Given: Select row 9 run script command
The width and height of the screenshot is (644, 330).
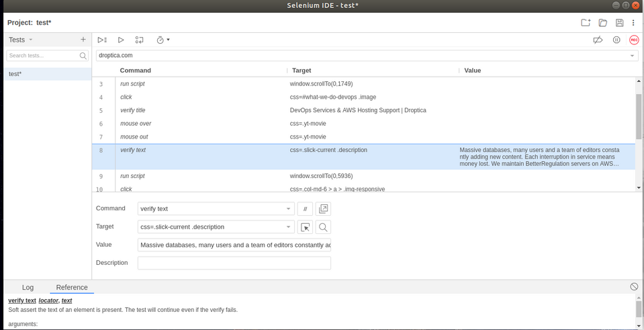Looking at the screenshot, I should (363, 176).
